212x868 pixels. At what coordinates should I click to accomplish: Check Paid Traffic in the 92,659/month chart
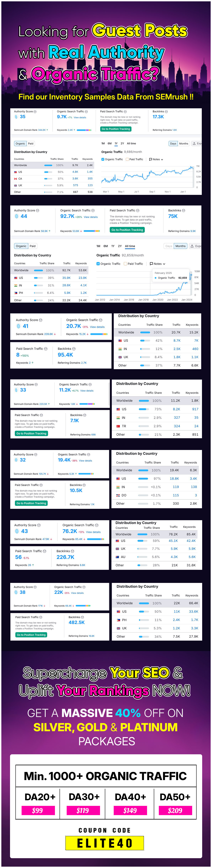click(x=125, y=264)
